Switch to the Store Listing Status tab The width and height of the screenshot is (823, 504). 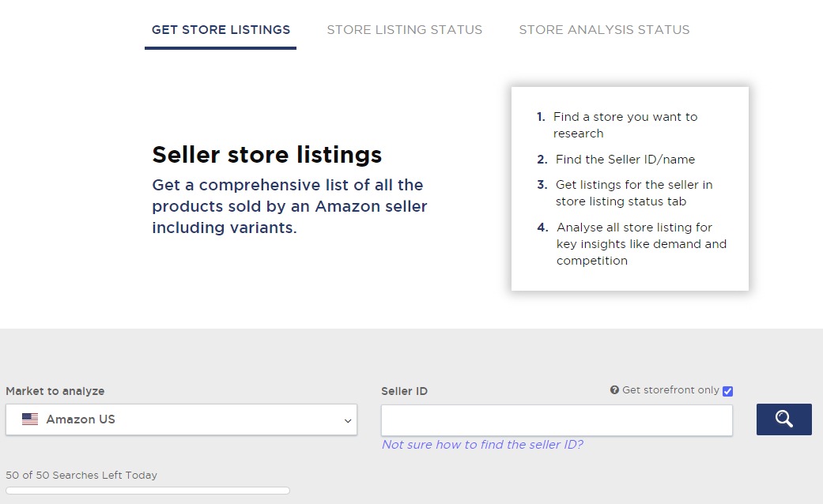click(404, 29)
